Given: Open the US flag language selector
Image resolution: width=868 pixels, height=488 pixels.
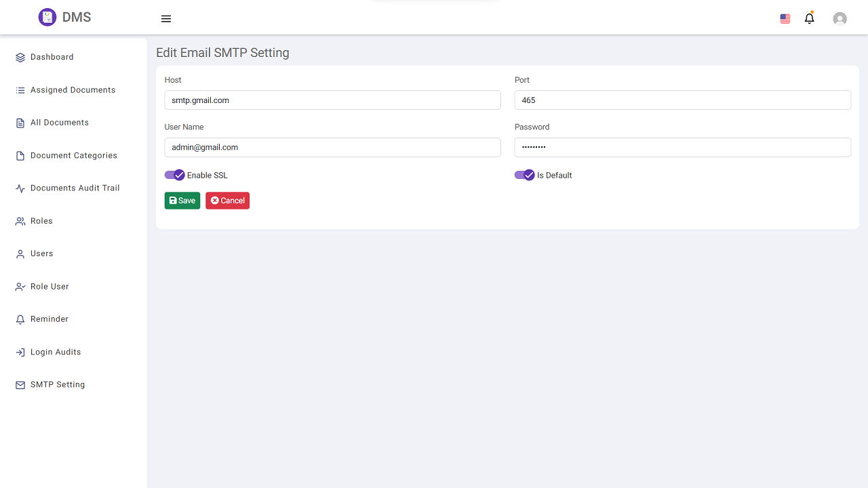Looking at the screenshot, I should (785, 19).
